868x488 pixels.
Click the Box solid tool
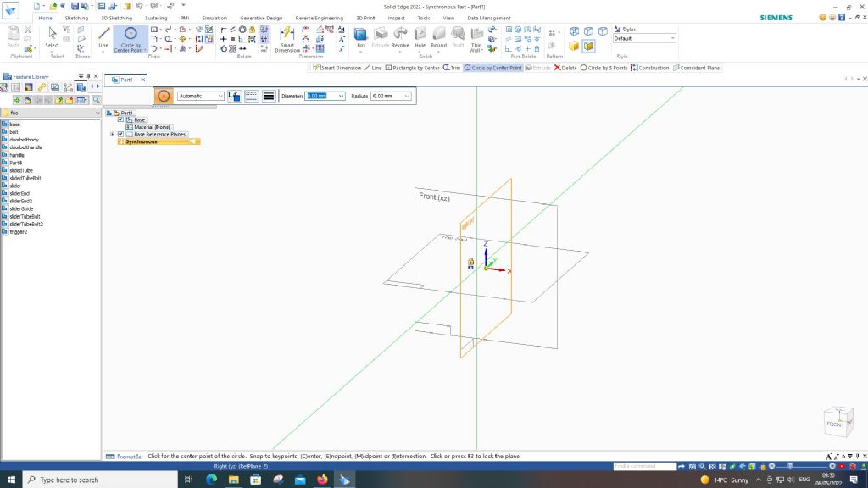(361, 36)
